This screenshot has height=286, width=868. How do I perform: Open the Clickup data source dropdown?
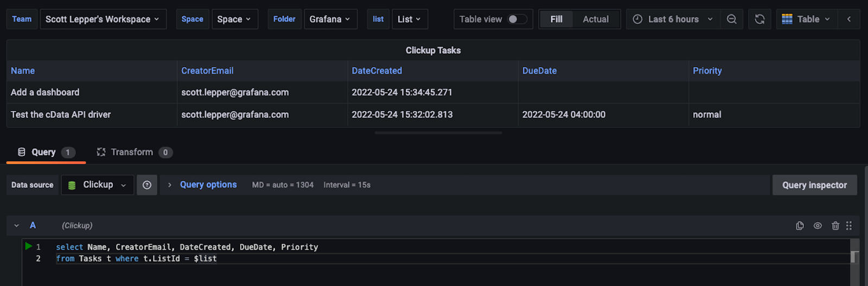[x=98, y=185]
